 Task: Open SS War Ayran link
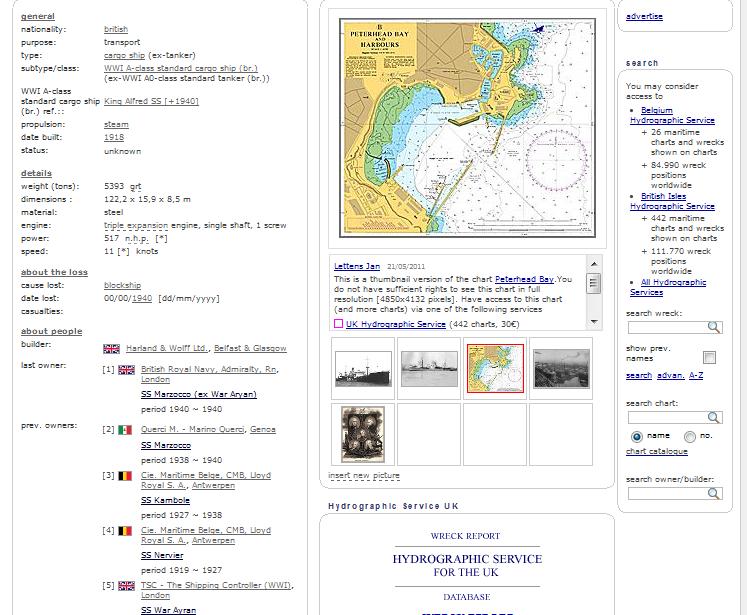[x=169, y=610]
